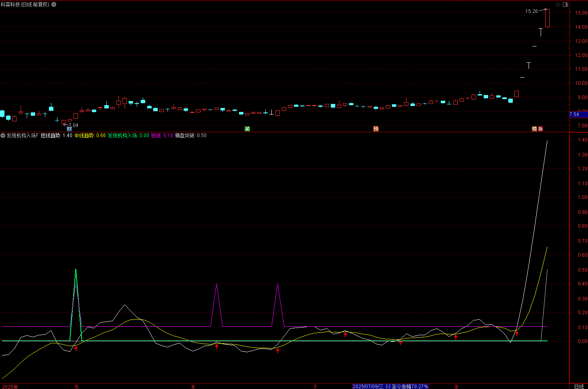The width and height of the screenshot is (588, 389).
Task: Open the 日线 period selector at bottom-right
Action: click(579, 386)
